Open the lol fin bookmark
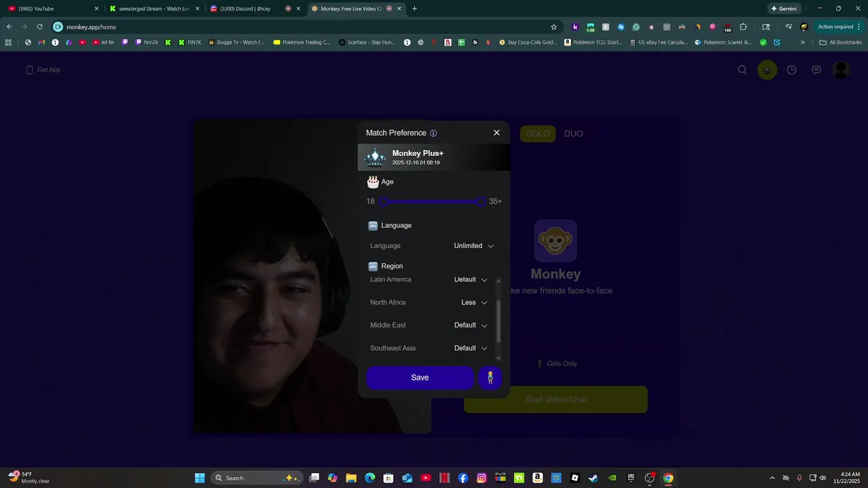868x488 pixels. 103,42
